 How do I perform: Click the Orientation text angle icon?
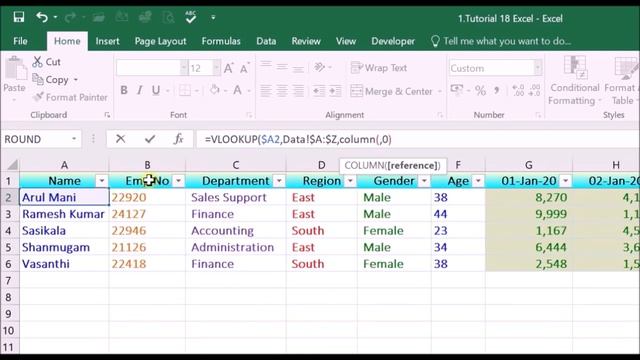[320, 67]
